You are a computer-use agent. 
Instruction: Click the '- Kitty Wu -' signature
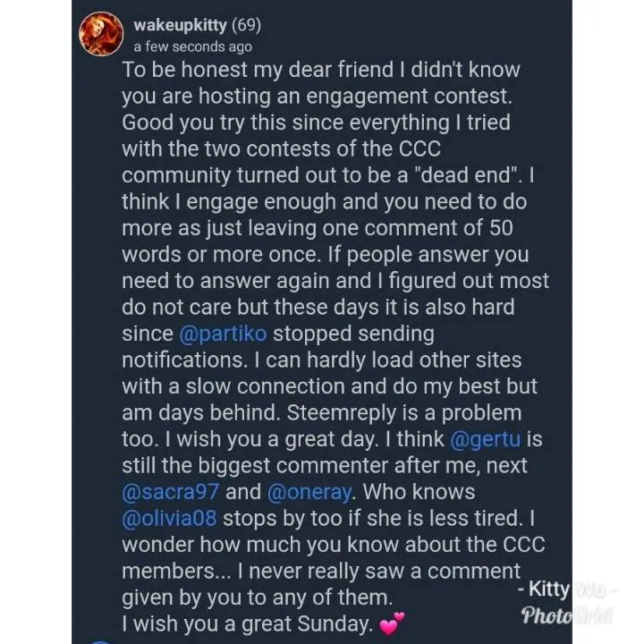[565, 590]
